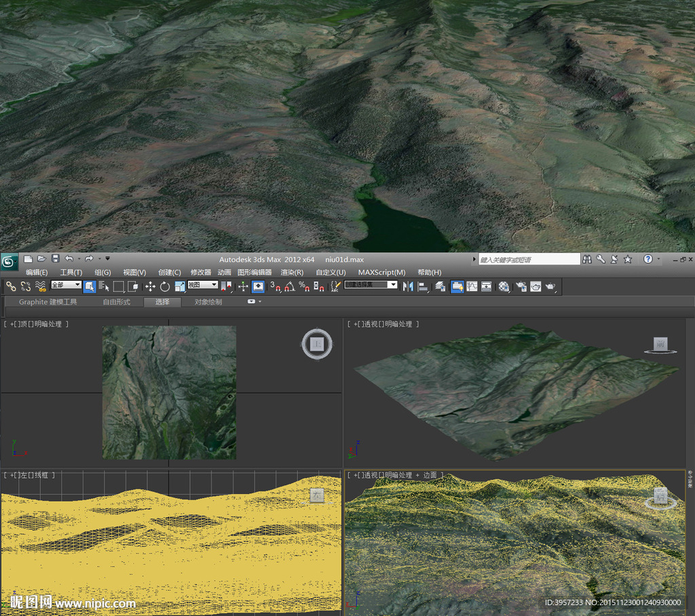Pick the Select and Scale tool
695x616 pixels.
180,287
